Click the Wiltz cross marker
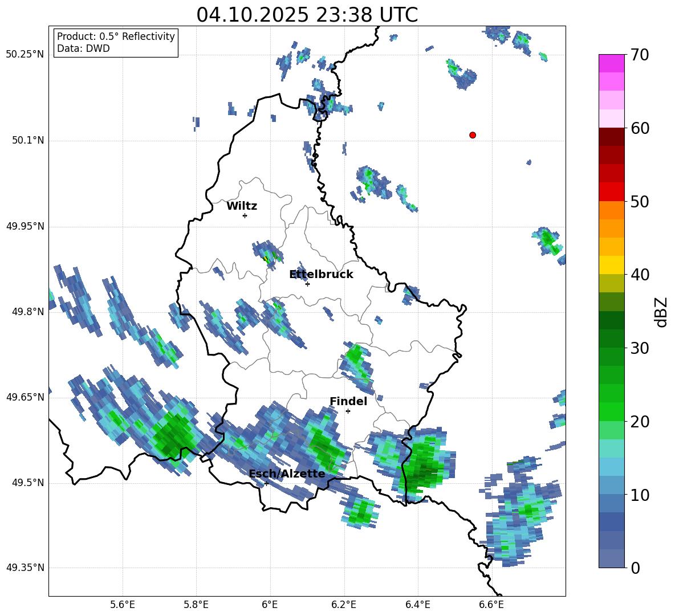The height and width of the screenshot is (616, 675). (x=245, y=215)
